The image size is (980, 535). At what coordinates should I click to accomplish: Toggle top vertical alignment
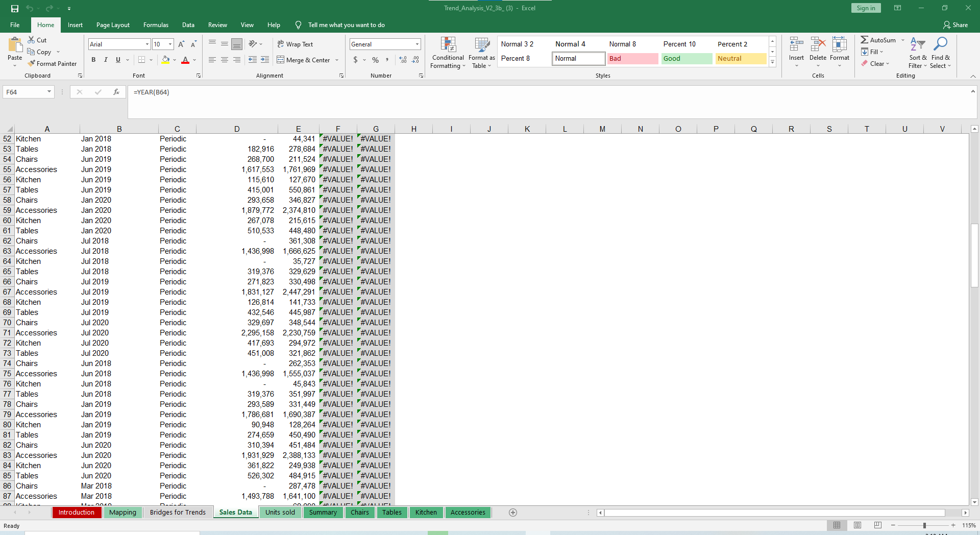click(x=212, y=44)
